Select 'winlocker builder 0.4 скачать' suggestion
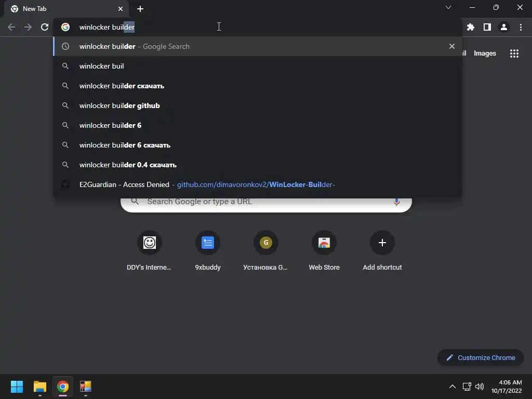This screenshot has width=532, height=399. [258, 165]
